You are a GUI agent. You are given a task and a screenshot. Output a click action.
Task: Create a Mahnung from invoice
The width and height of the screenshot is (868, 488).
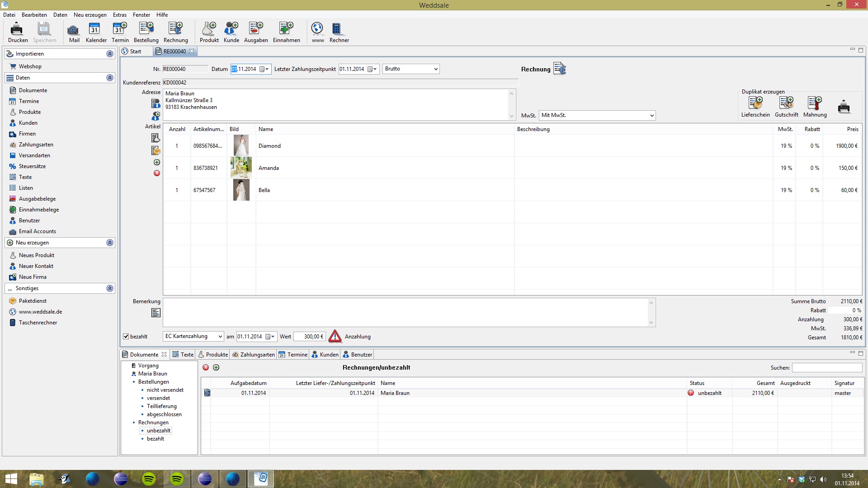point(815,103)
